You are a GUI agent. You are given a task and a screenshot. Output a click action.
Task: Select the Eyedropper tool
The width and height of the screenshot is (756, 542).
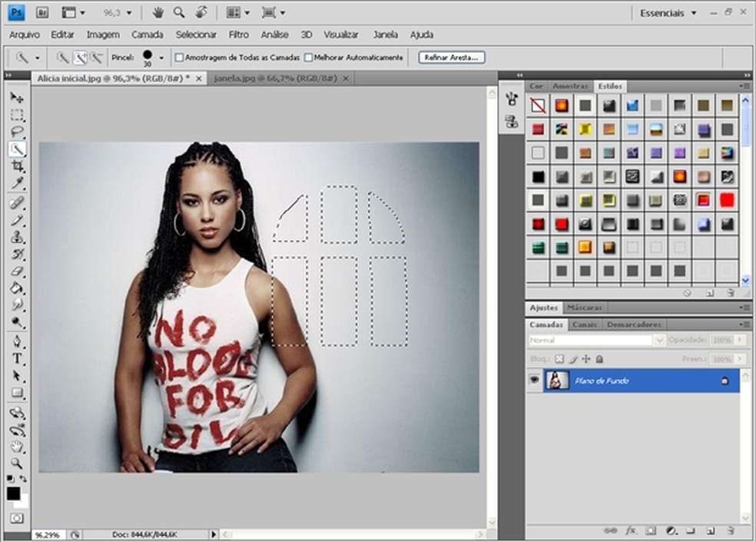pos(17,183)
